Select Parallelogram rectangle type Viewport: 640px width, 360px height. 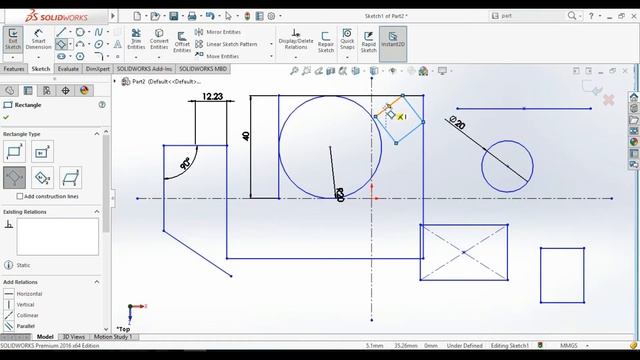pyautogui.click(x=70, y=178)
